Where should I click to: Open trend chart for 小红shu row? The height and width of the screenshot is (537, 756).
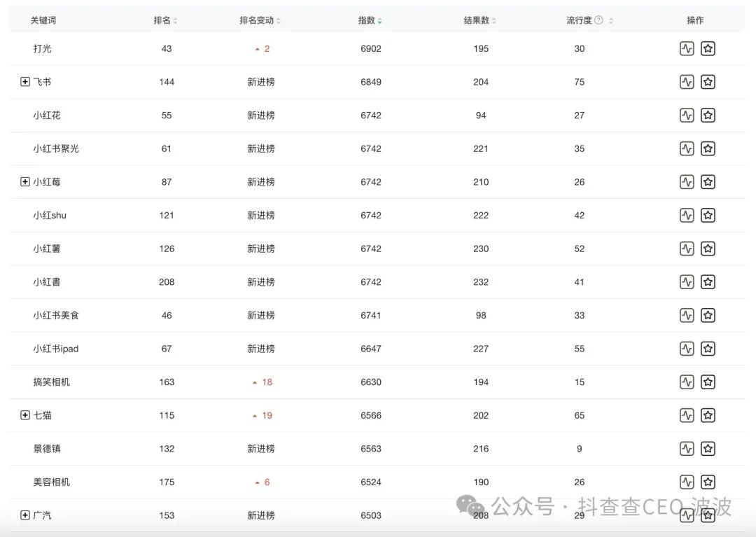[687, 216]
